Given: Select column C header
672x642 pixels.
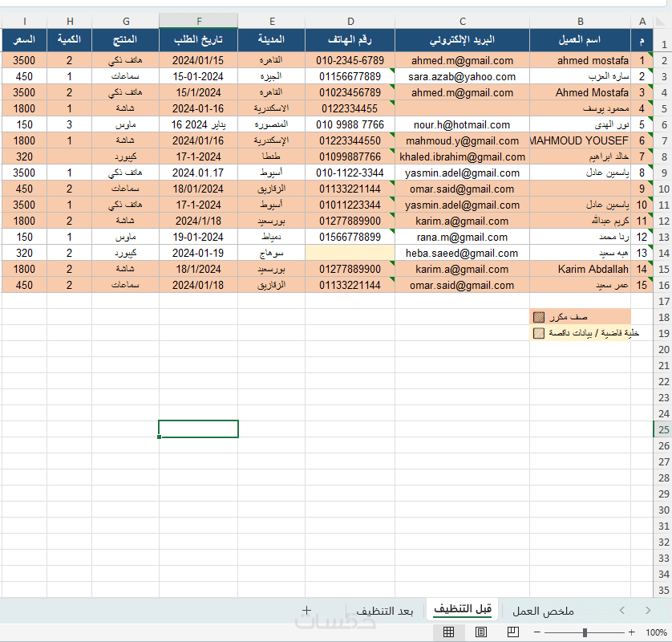Looking at the screenshot, I should (x=463, y=22).
